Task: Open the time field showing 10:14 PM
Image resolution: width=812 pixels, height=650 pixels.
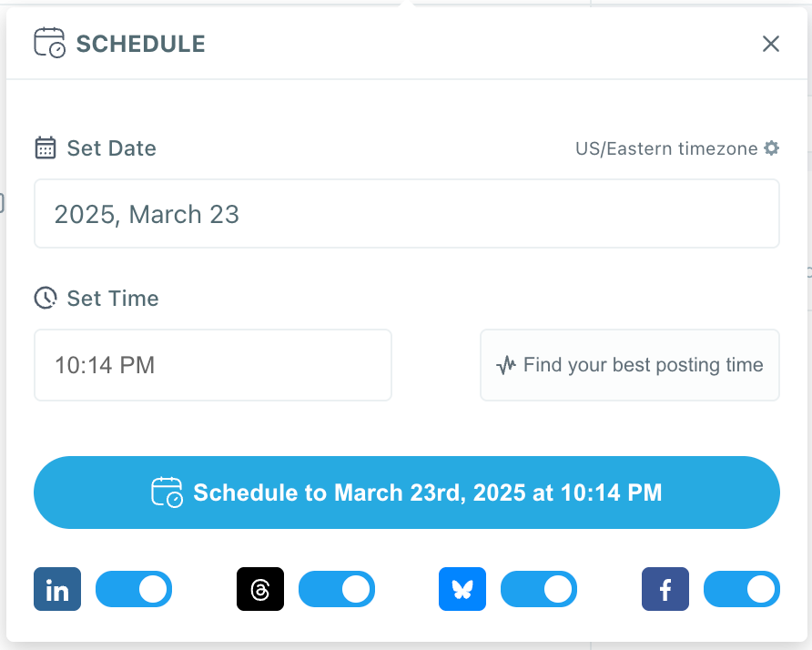Action: [x=212, y=364]
